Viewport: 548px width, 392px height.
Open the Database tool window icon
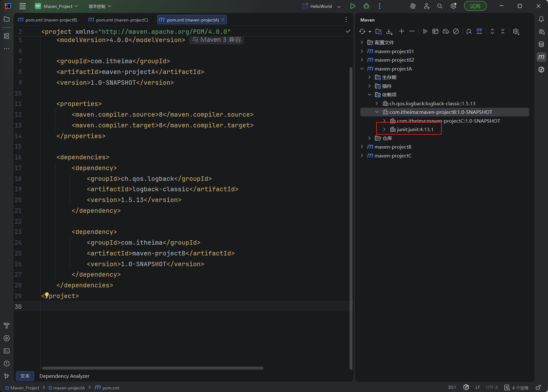point(541,44)
